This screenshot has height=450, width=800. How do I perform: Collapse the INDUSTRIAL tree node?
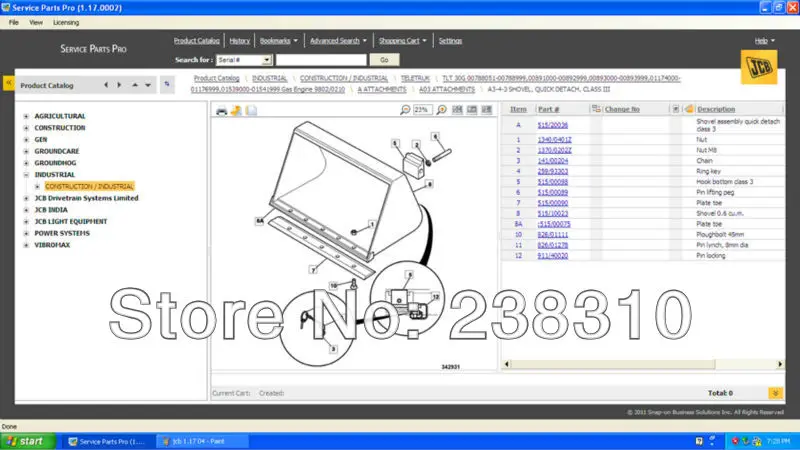tap(26, 175)
